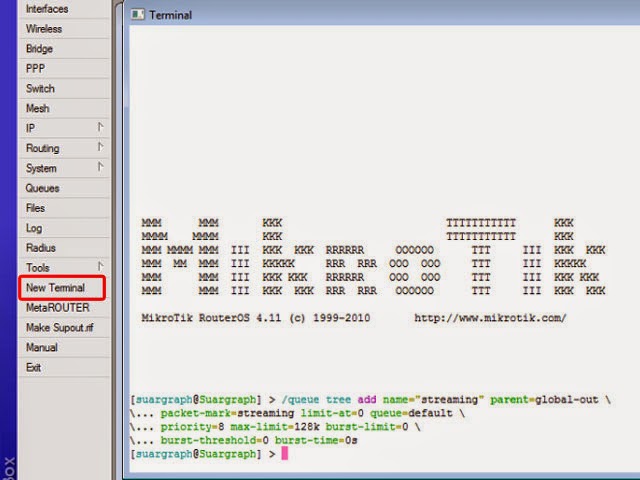The width and height of the screenshot is (640, 480).
Task: Expand the Tools submenu
Action: [x=64, y=268]
